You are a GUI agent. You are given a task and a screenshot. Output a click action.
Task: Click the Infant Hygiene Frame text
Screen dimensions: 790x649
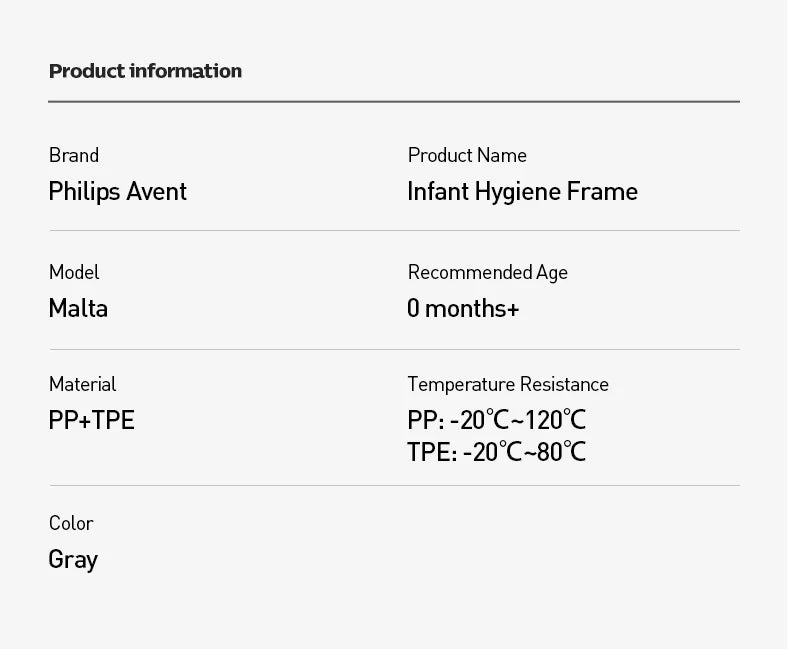[x=522, y=192]
